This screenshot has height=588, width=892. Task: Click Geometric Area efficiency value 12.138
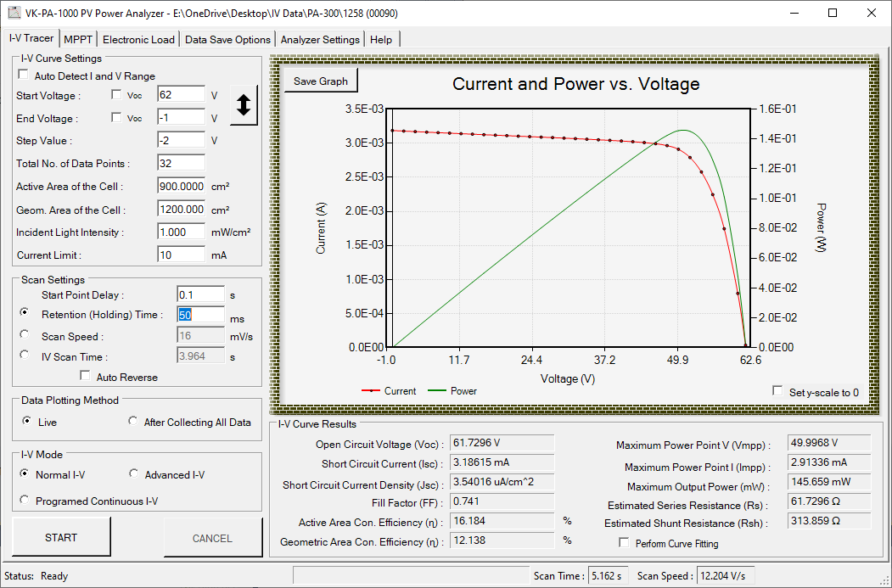502,540
